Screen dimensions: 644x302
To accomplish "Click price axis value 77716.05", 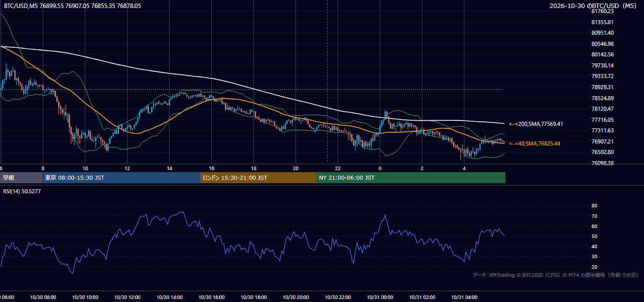I will click(x=602, y=120).
